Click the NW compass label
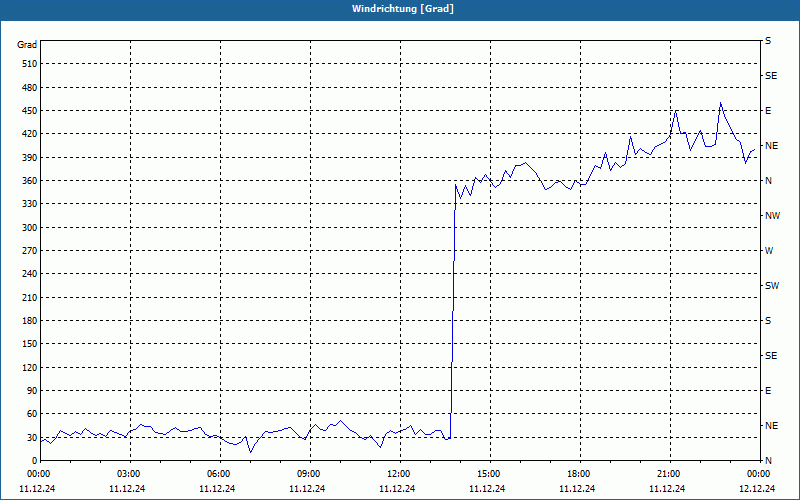The width and height of the screenshot is (800, 500). 772,216
